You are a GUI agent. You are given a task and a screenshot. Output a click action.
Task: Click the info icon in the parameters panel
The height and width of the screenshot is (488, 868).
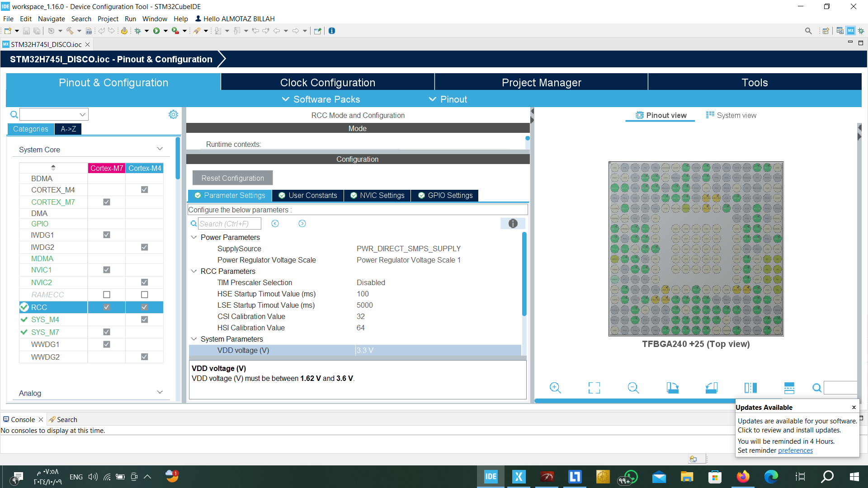[513, 223]
